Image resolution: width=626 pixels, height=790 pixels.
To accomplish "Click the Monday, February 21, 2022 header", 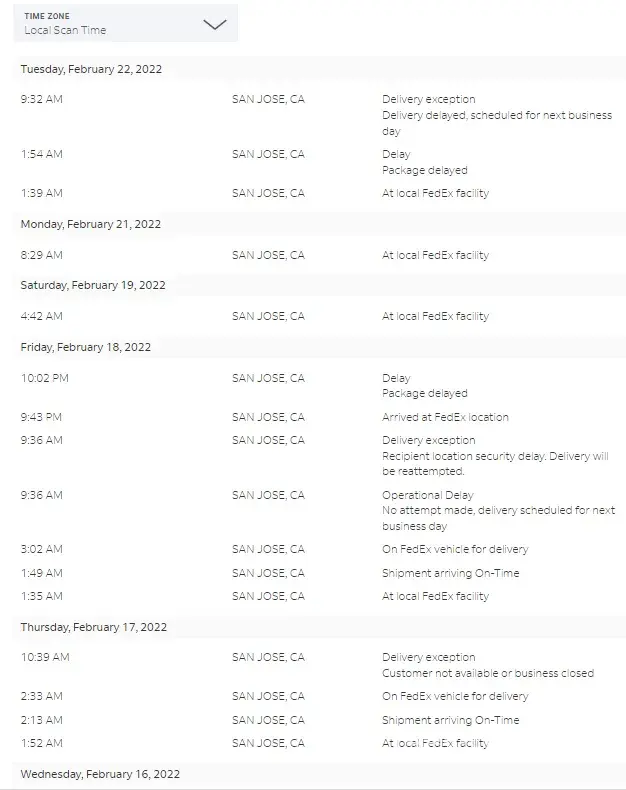I will (x=91, y=224).
